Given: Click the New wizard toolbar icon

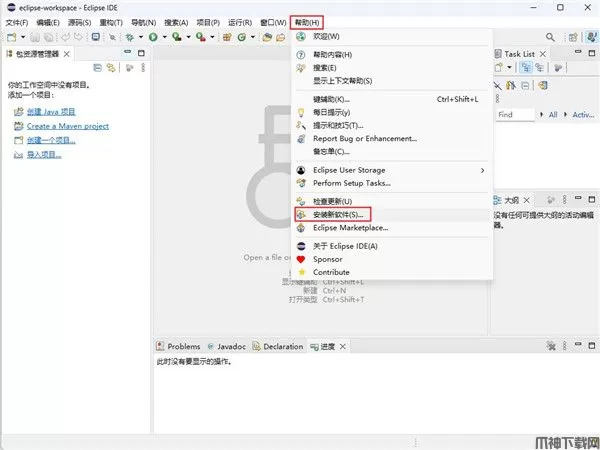Looking at the screenshot, I should (x=12, y=37).
